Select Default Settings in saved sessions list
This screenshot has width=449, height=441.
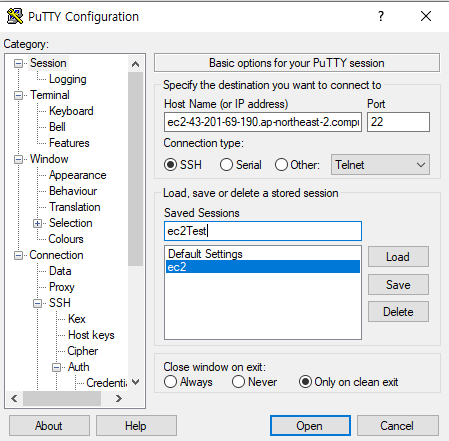coord(263,254)
